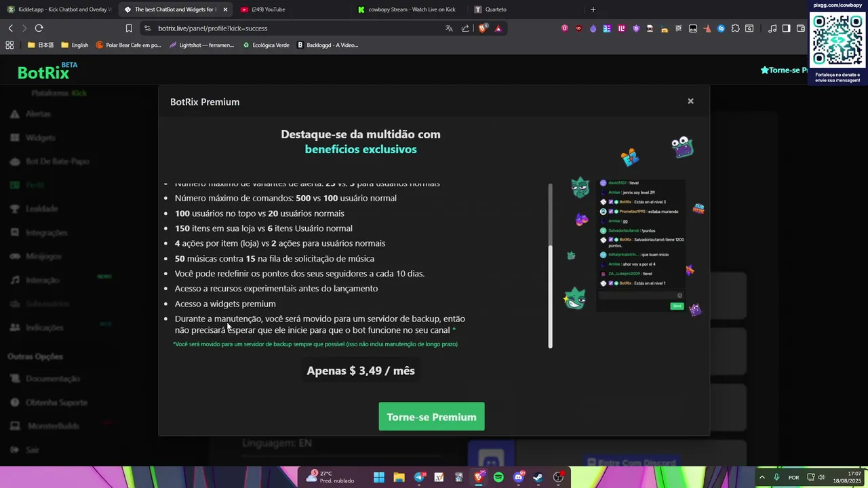Reload the current page
The height and width of the screenshot is (488, 868).
pyautogui.click(x=39, y=28)
